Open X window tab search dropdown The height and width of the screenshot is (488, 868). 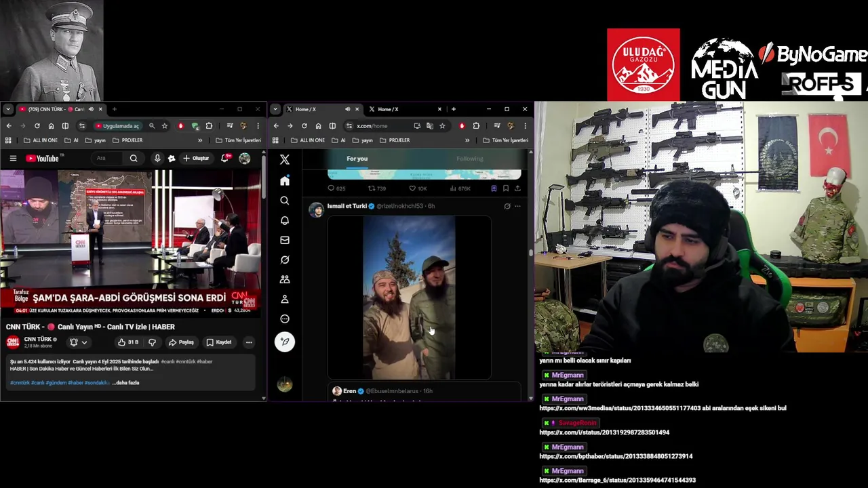point(275,109)
